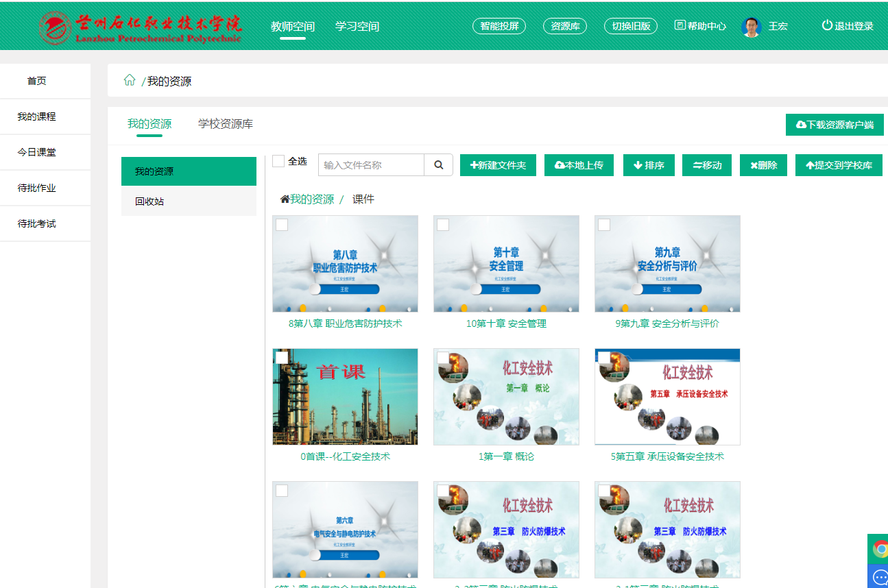Click the home icon in breadcrumb bar
Screen dimensions: 888x588
(129, 80)
